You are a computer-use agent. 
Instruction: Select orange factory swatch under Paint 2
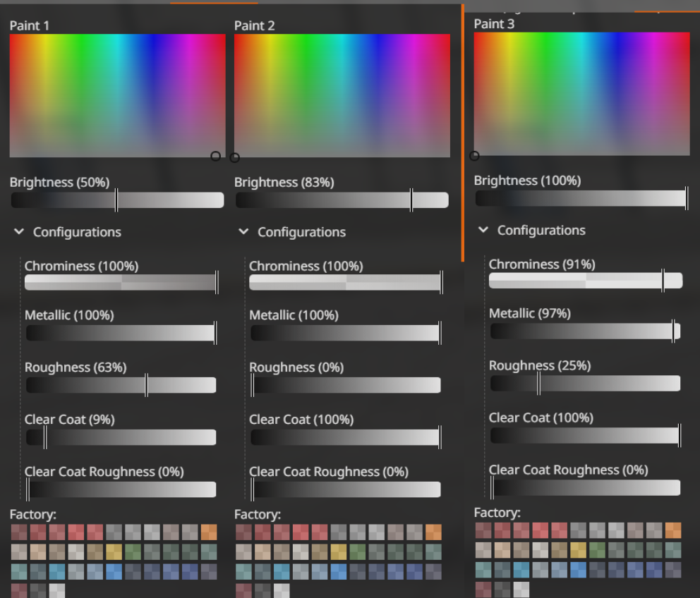point(433,532)
